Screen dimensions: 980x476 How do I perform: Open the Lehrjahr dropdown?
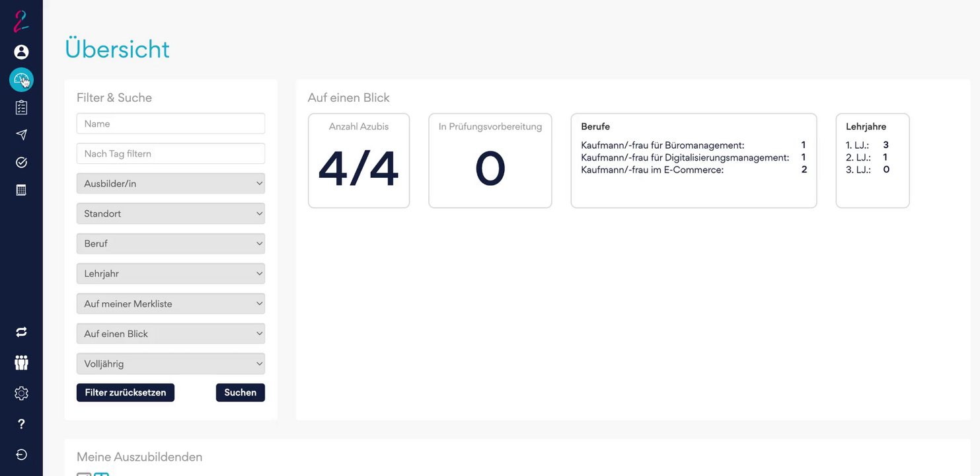tap(170, 274)
